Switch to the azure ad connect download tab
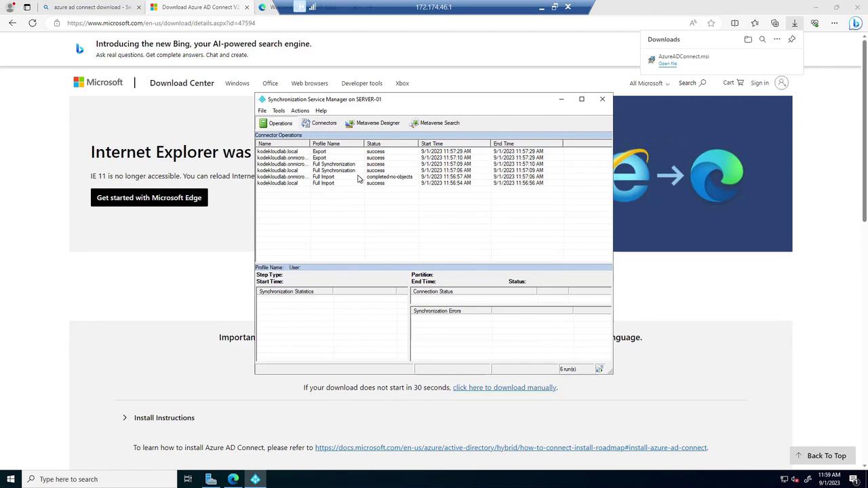 coord(92,7)
